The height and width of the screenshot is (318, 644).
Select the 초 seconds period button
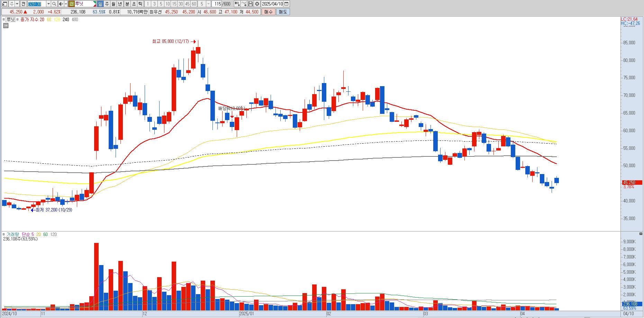(134, 4)
